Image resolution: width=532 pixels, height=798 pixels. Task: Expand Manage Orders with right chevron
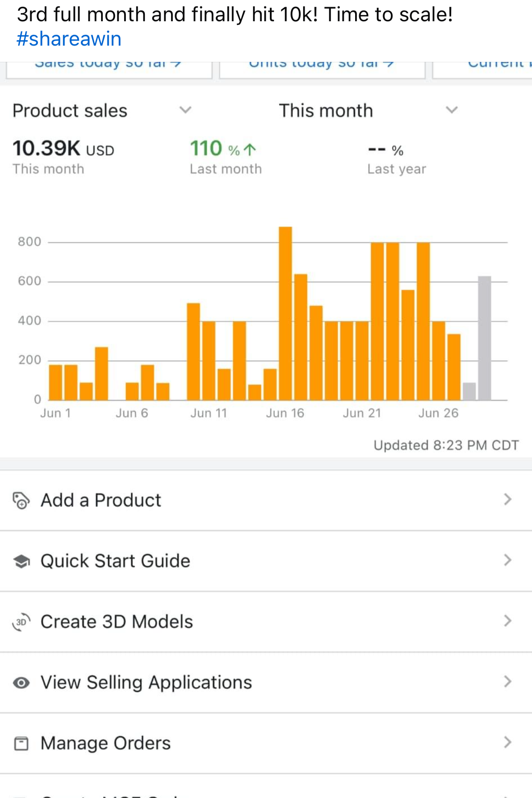tap(508, 742)
